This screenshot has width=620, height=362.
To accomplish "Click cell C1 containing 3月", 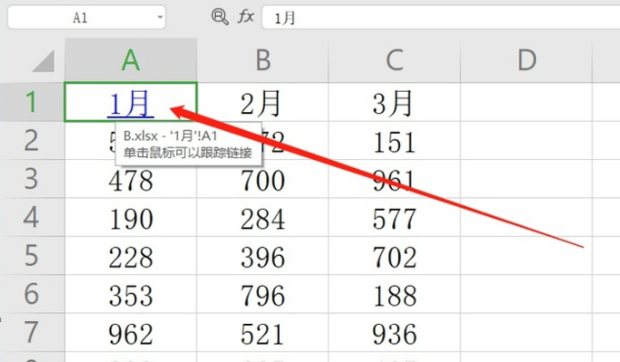I will (394, 102).
